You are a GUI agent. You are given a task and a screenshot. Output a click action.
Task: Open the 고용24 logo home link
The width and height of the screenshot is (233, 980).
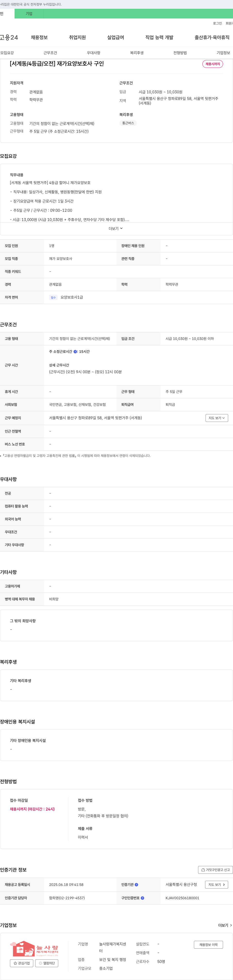(x=9, y=37)
